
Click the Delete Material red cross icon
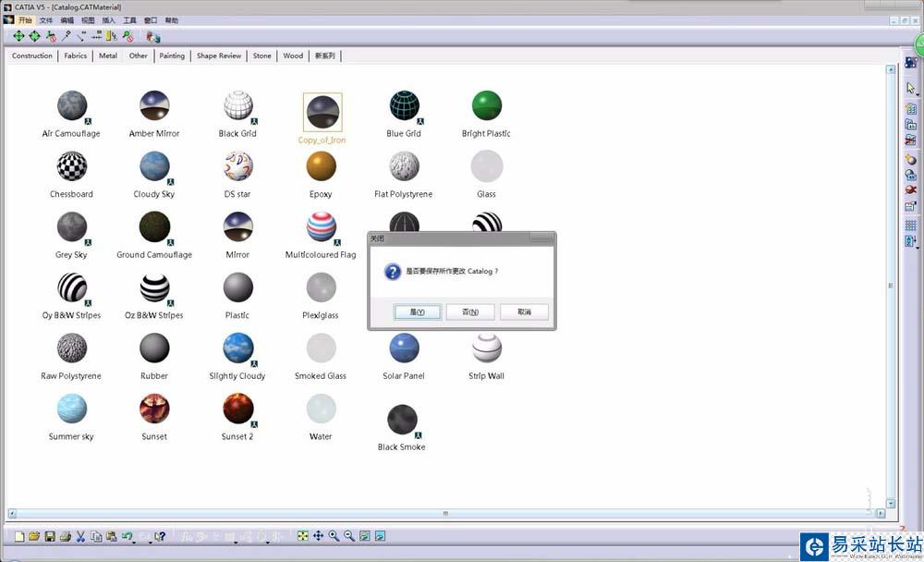pos(911,189)
